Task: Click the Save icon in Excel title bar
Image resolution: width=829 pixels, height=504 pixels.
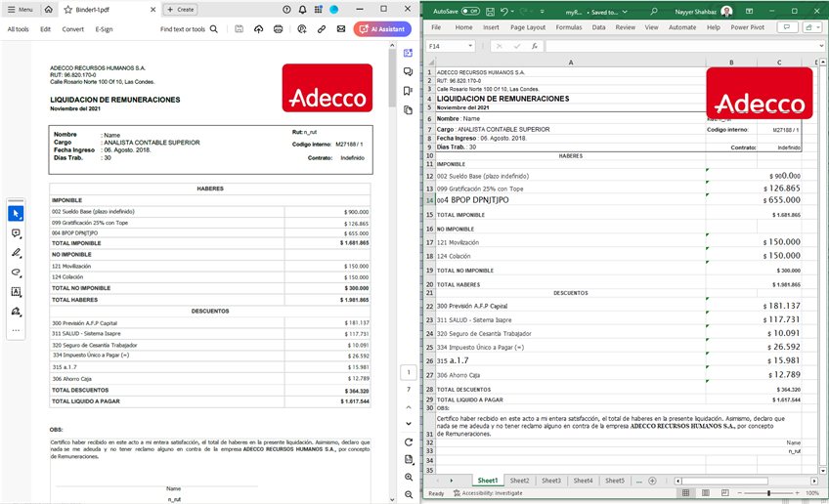Action: pos(488,11)
